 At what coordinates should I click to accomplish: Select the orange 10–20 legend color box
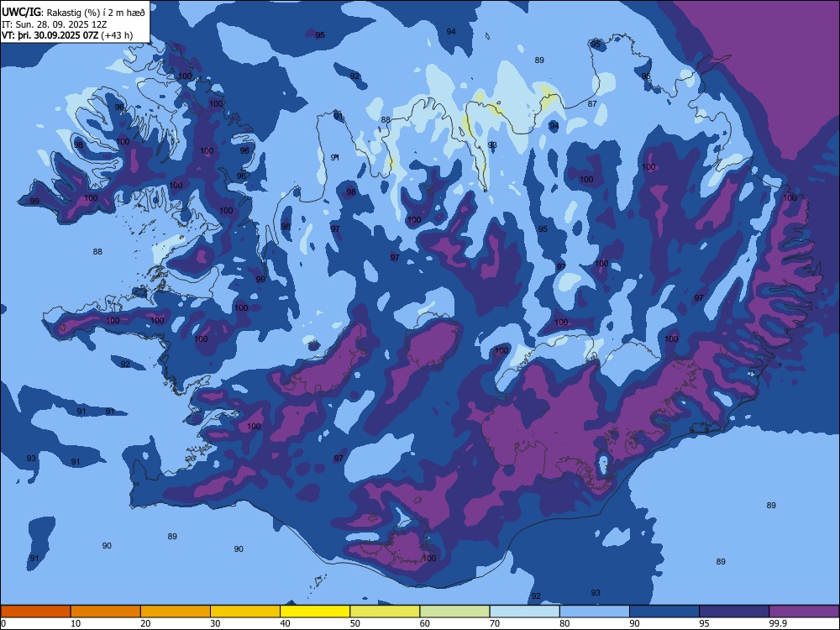point(106,612)
